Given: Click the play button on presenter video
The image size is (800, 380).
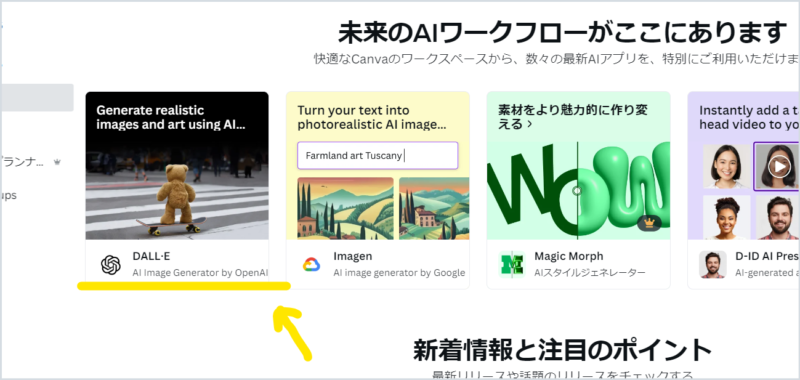Looking at the screenshot, I should click(779, 167).
